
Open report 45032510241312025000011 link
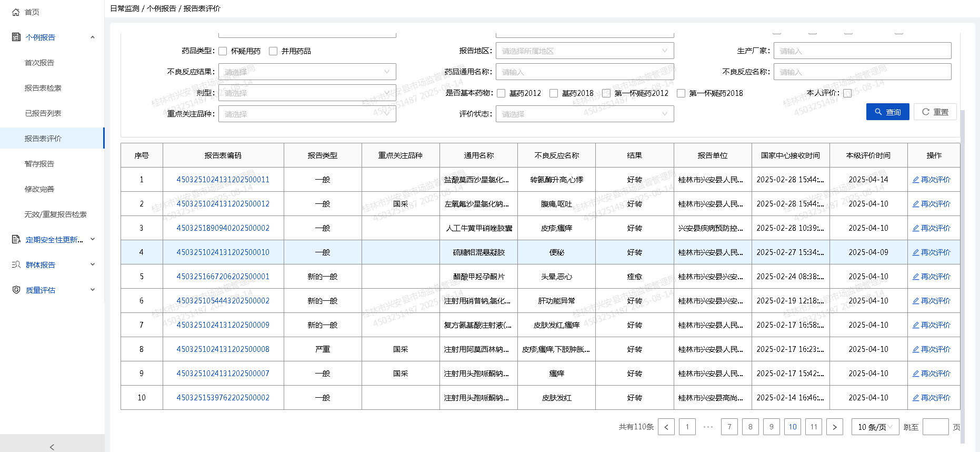click(x=223, y=180)
